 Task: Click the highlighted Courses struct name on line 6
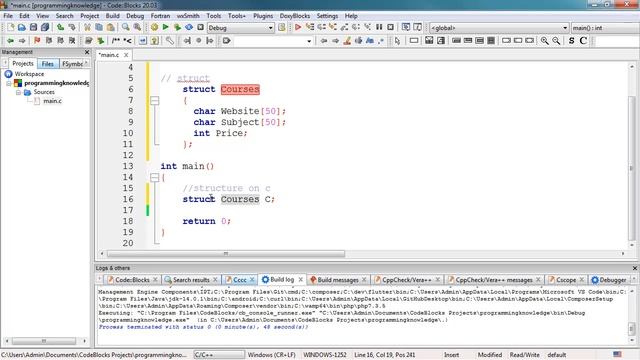[x=240, y=89]
